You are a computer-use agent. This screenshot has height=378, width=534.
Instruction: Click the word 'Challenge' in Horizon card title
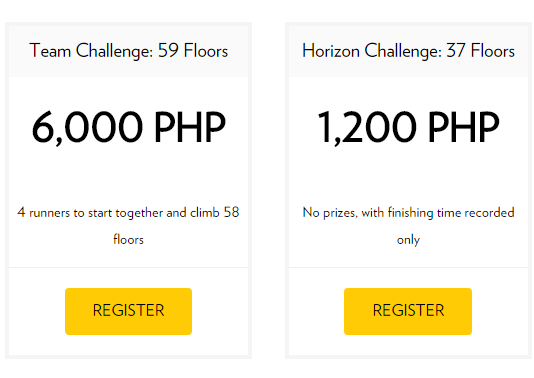403,51
